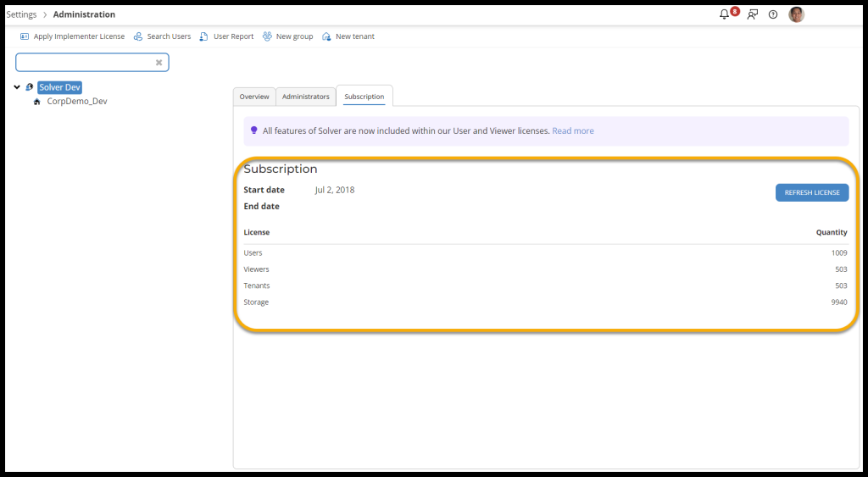Go to Settings in the breadcrumb
This screenshot has width=868, height=477.
coord(22,14)
